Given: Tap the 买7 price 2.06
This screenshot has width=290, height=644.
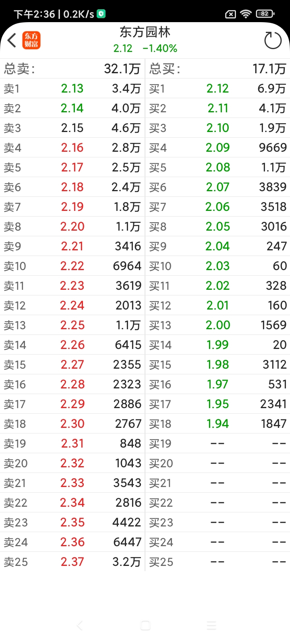Looking at the screenshot, I should (217, 207).
